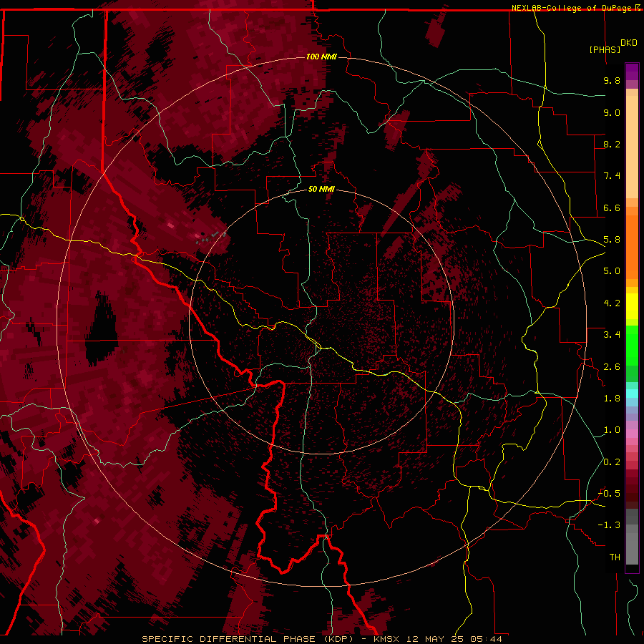Click the yellow segment of the color bar
Viewport: 644px width, 644px height.
pos(632,306)
